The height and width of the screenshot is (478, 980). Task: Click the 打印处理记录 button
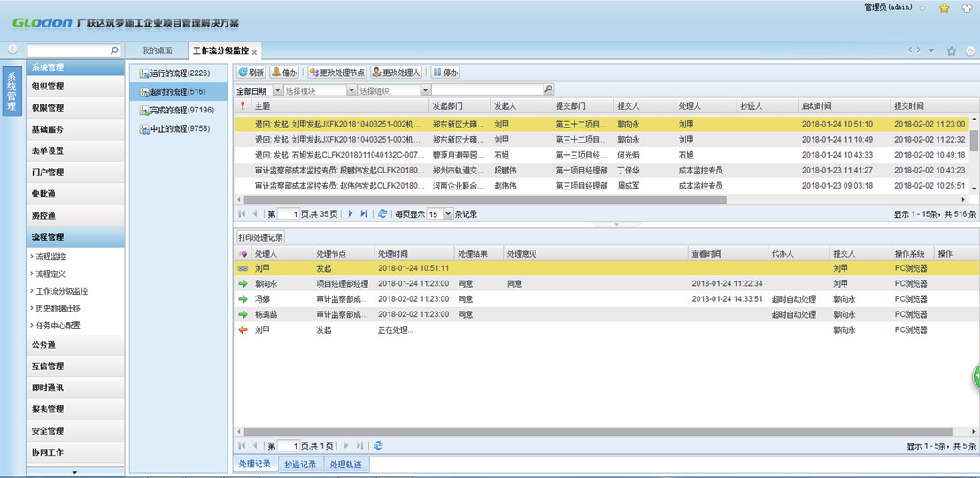click(x=260, y=238)
